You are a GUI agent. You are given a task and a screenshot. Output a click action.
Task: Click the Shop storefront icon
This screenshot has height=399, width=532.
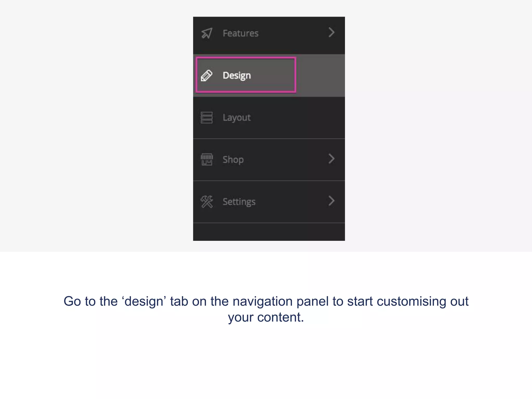pos(207,159)
